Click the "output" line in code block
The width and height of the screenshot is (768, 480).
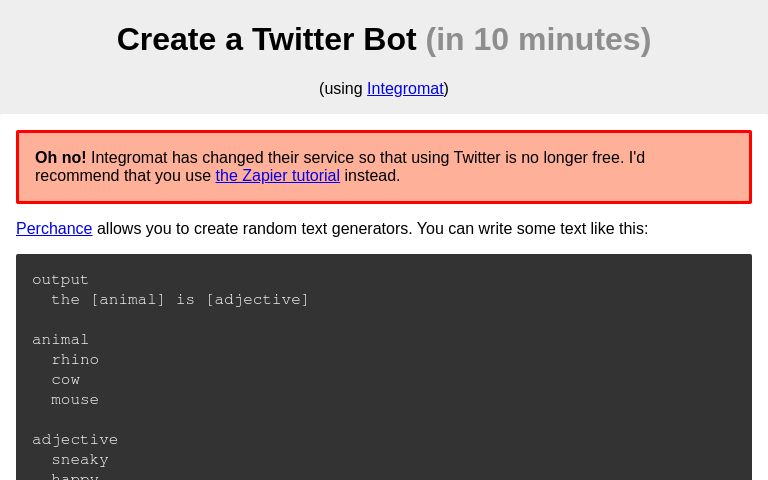tap(60, 280)
